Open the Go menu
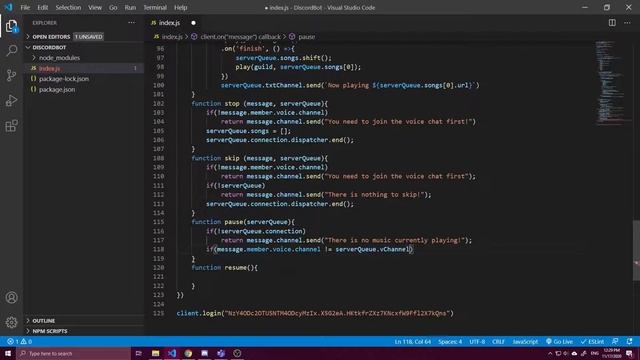640x360 pixels. coord(113,7)
